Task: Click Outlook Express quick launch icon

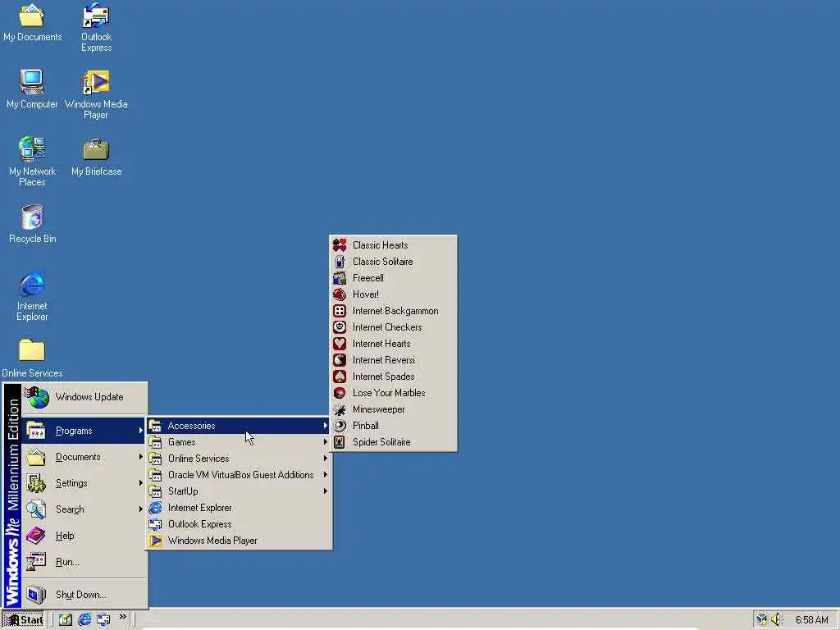Action: (103, 620)
